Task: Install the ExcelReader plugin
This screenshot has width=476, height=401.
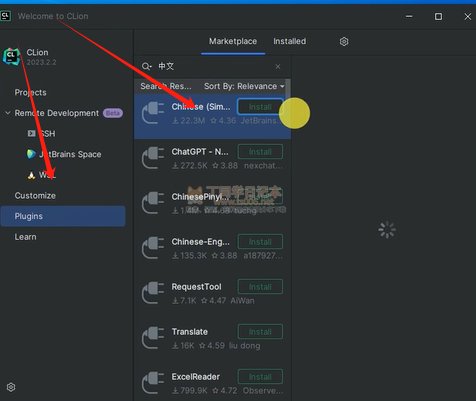Action: [x=260, y=377]
